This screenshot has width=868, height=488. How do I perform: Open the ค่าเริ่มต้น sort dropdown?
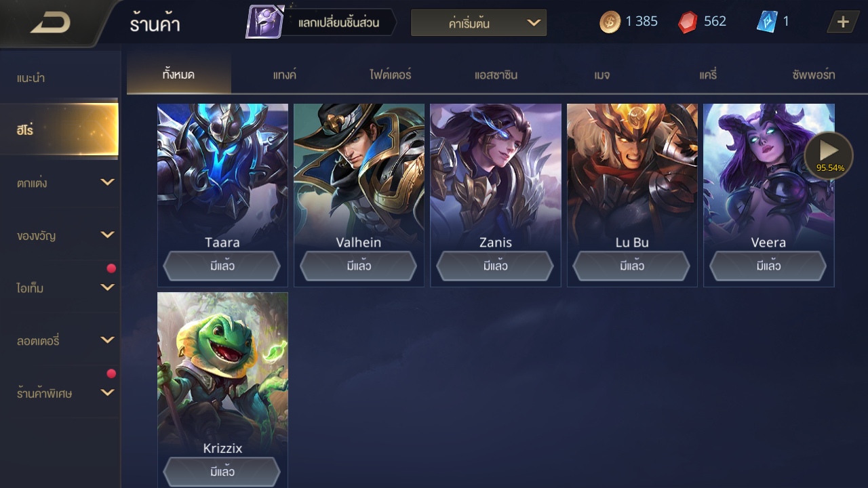(x=479, y=23)
